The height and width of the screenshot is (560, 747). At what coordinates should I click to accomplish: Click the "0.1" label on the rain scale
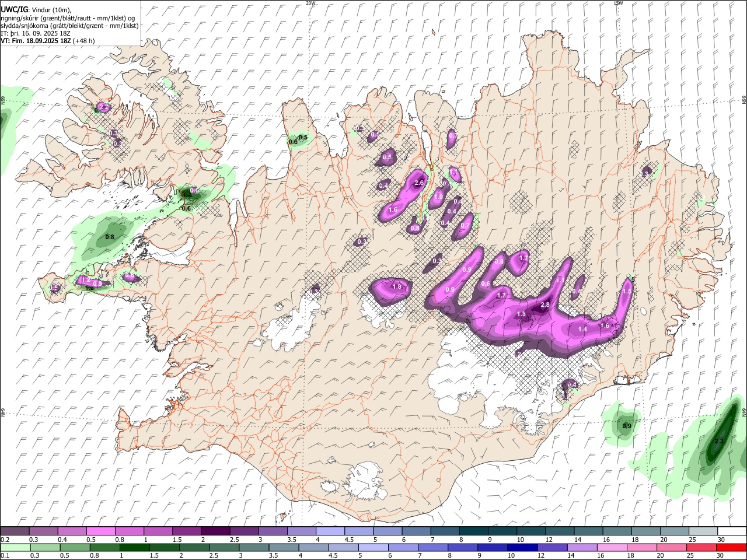point(5,555)
